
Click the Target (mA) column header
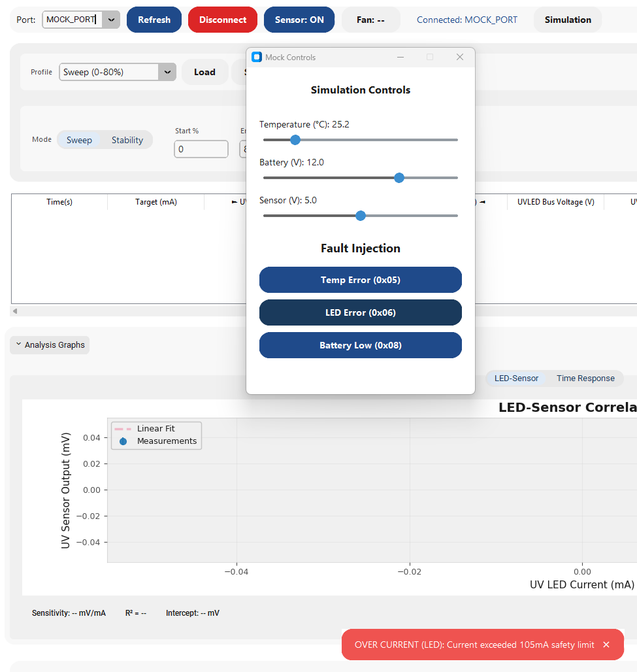coord(156,202)
